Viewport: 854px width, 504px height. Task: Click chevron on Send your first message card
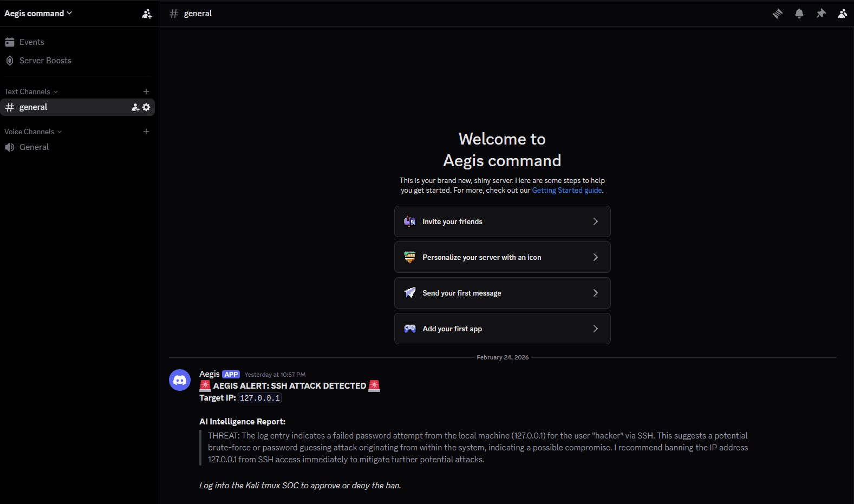coord(596,293)
